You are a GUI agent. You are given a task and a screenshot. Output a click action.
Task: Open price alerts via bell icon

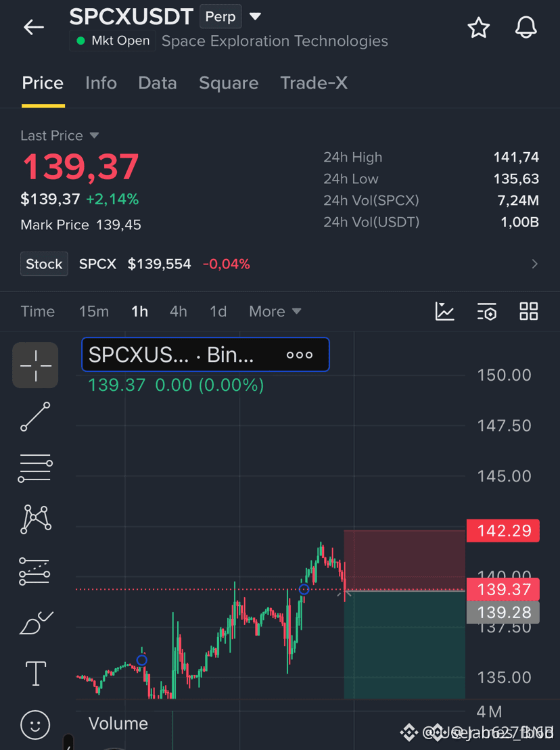click(526, 27)
